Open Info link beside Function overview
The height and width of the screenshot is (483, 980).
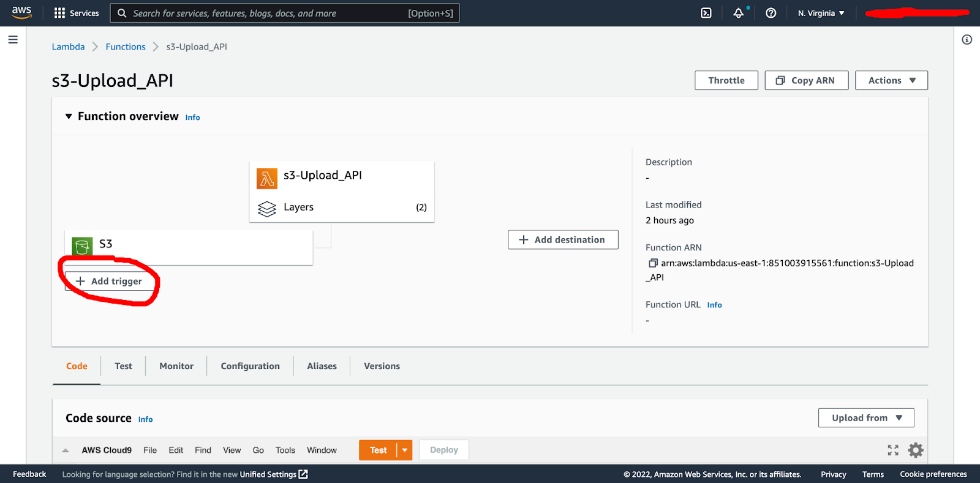point(192,118)
